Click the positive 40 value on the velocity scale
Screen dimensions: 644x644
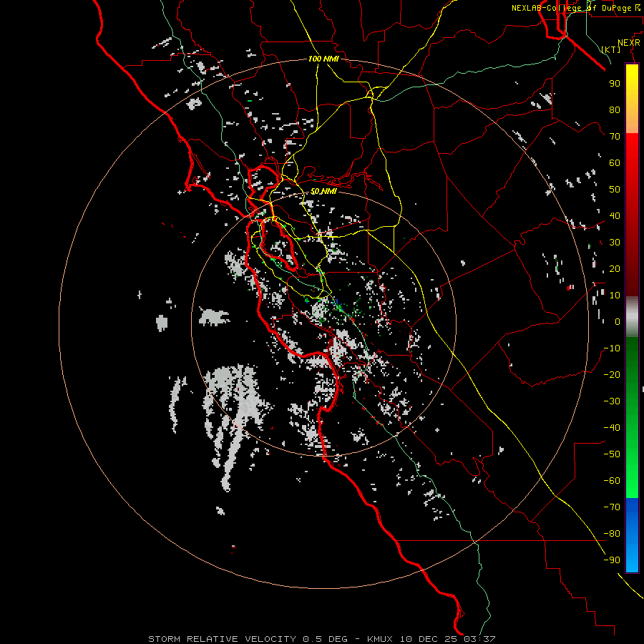(x=615, y=216)
